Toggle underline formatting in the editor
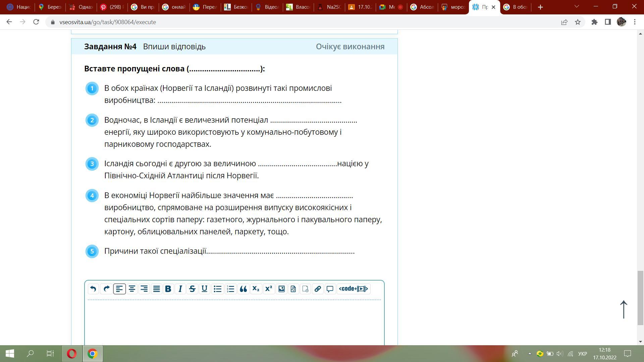The image size is (644, 362). 204,289
